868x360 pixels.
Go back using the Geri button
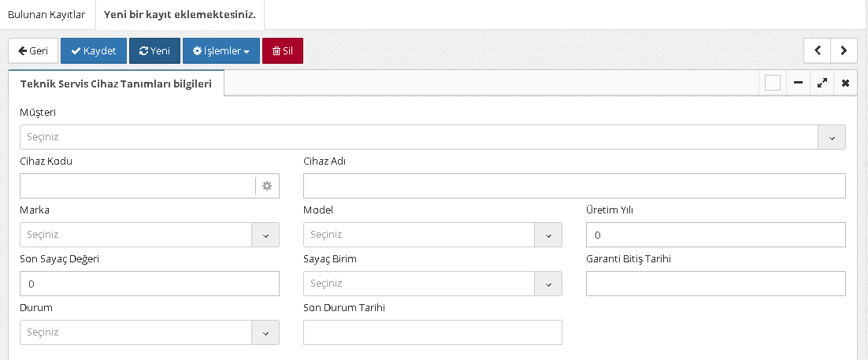pyautogui.click(x=32, y=50)
